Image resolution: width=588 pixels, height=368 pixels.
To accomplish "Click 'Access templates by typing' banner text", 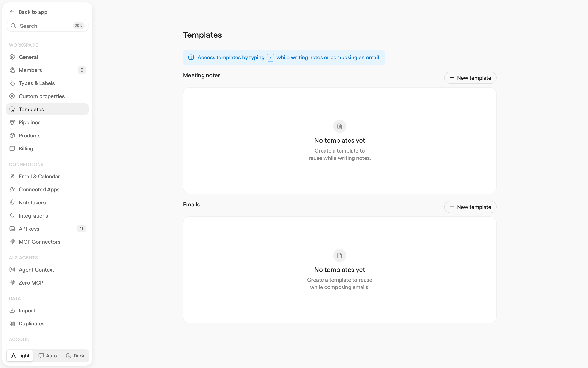I will coord(231,58).
